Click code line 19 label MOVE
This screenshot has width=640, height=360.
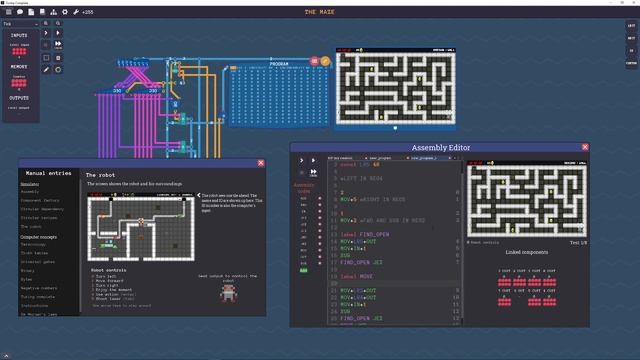tap(356, 277)
